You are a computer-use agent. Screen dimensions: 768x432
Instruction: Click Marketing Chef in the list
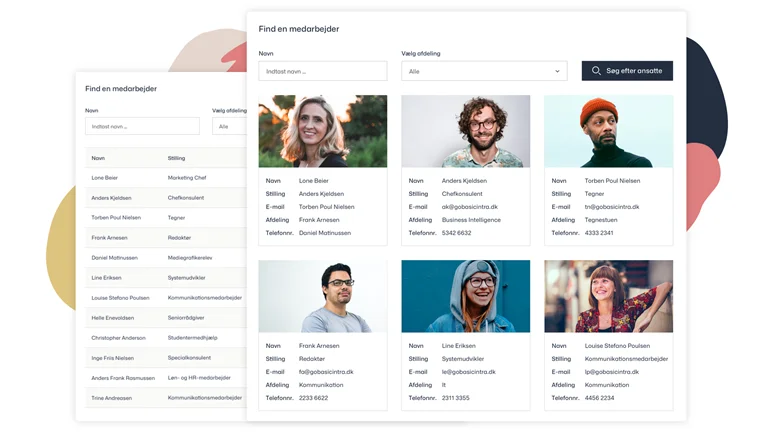click(187, 178)
